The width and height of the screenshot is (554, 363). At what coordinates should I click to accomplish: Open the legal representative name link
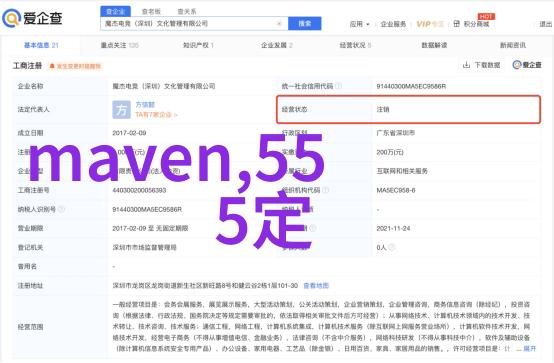[x=145, y=105]
